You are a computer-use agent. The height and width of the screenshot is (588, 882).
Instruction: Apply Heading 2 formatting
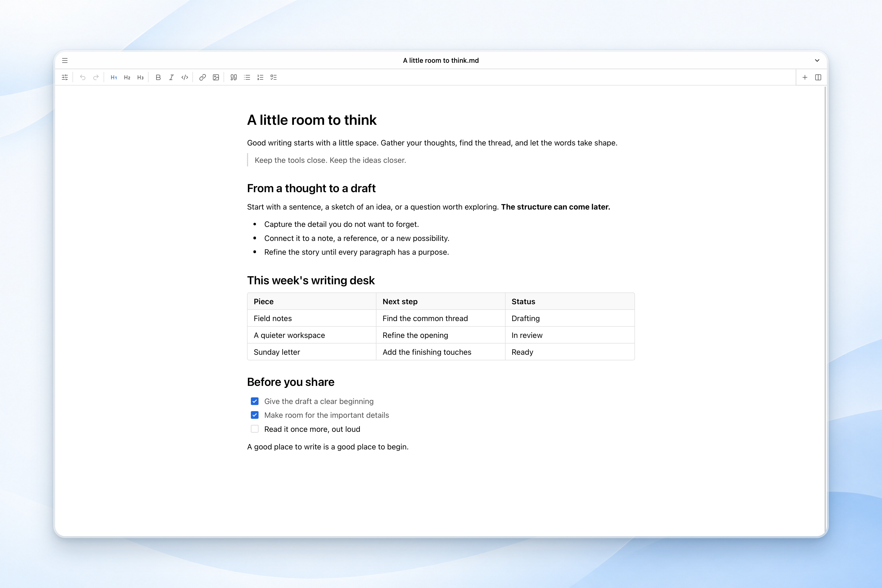tap(127, 77)
